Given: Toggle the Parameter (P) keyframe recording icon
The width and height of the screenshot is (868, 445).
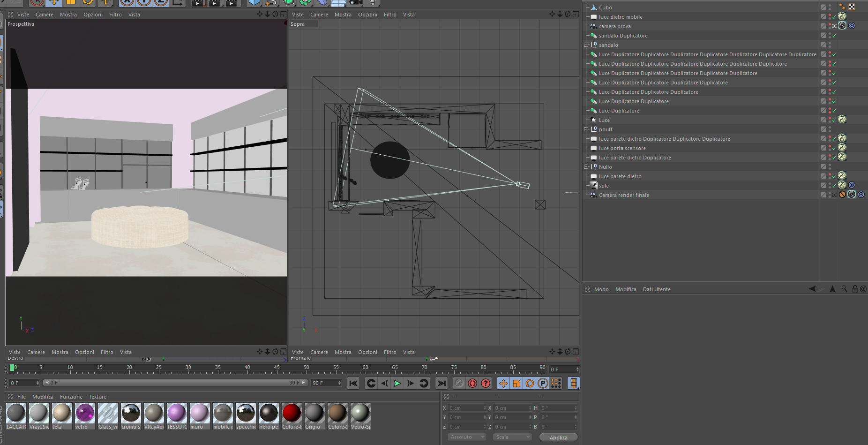Looking at the screenshot, I should click(543, 384).
